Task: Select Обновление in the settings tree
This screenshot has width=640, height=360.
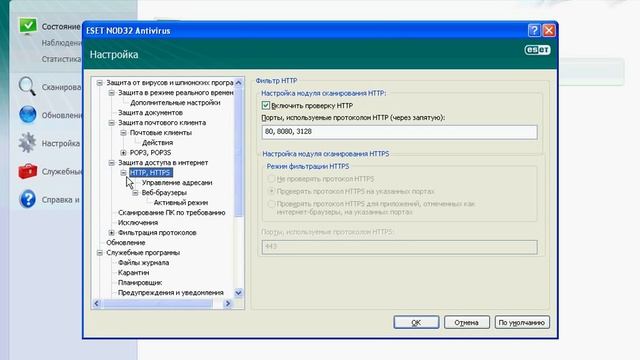Action: coord(126,243)
